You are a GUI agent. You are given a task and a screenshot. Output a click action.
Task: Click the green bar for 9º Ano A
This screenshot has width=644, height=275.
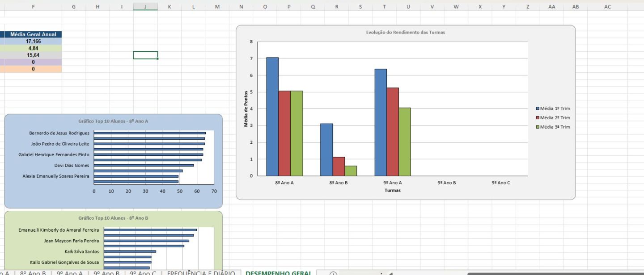405,142
